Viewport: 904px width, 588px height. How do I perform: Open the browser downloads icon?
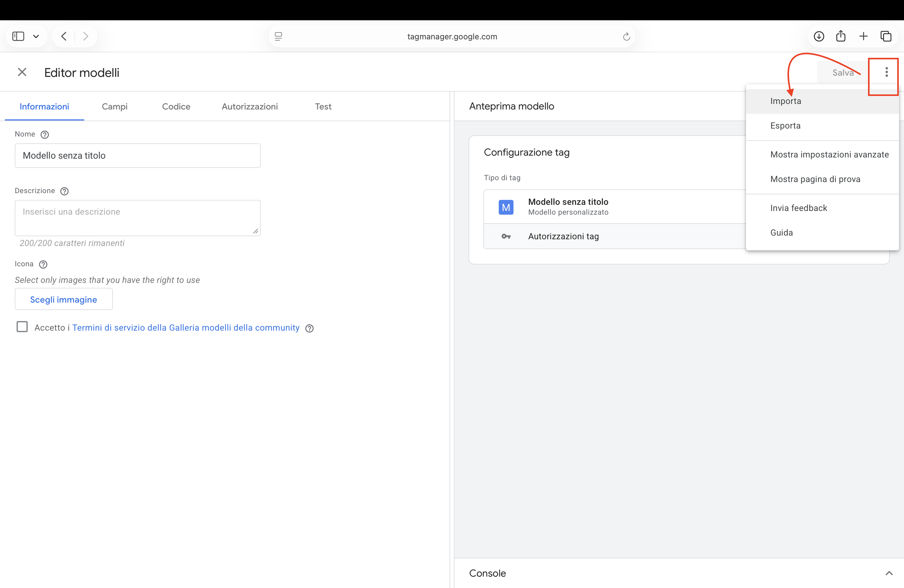(819, 37)
